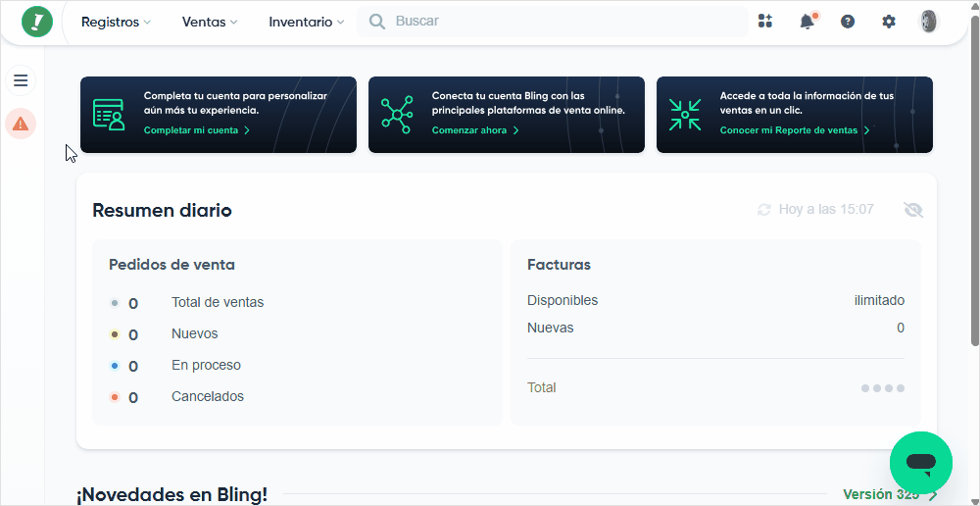Click the Nuevos orders row
Viewport: 980px width, 506px height.
point(164,334)
